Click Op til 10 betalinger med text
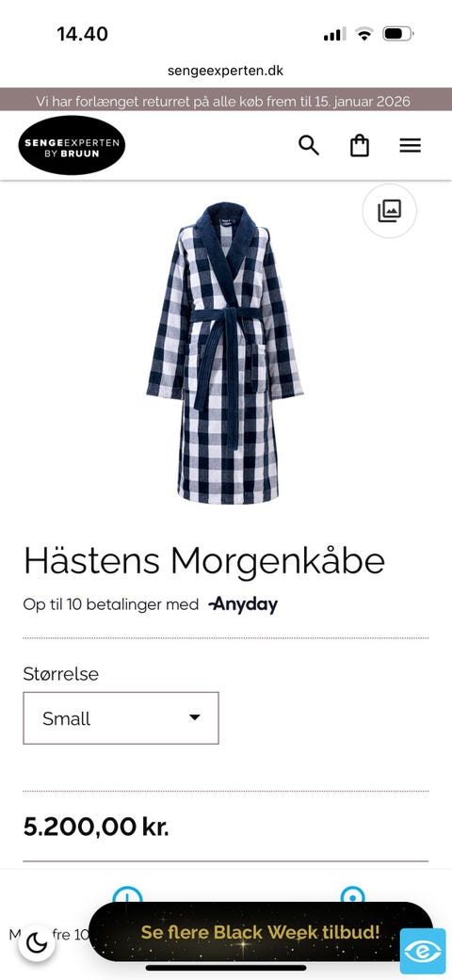This screenshot has height=980, width=452. click(x=111, y=604)
